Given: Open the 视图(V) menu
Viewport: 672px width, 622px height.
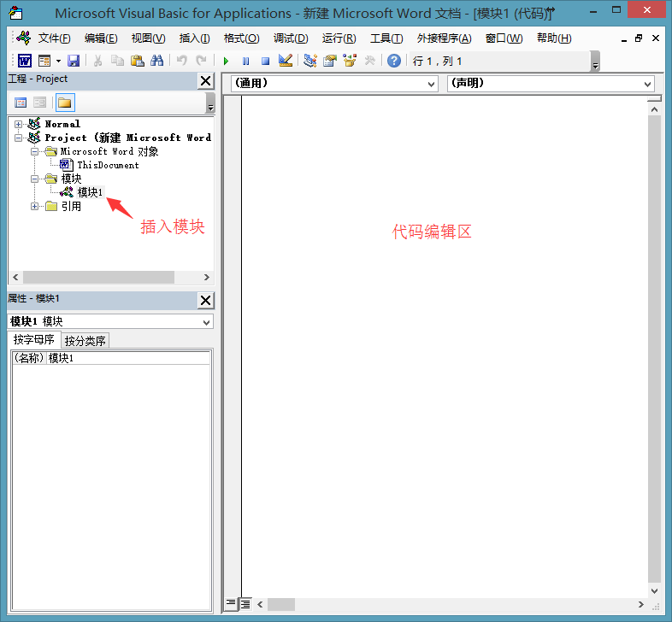Looking at the screenshot, I should coord(148,38).
